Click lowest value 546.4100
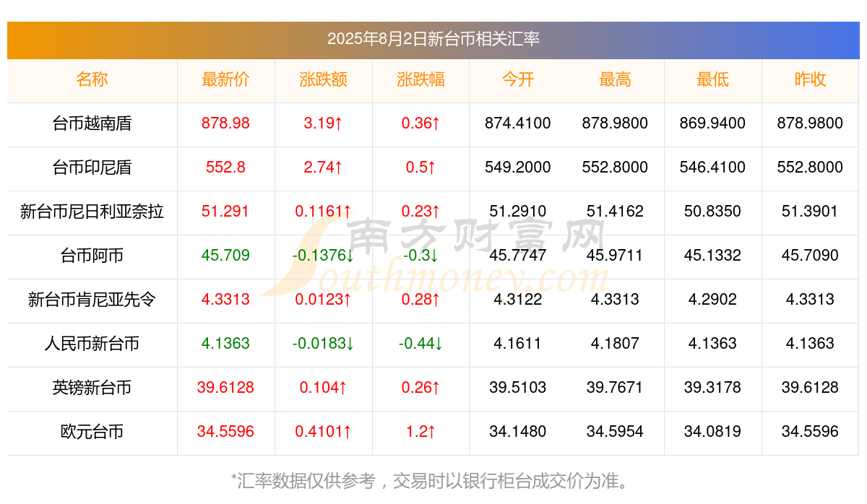Viewport: 867px width, 504px height. [712, 168]
